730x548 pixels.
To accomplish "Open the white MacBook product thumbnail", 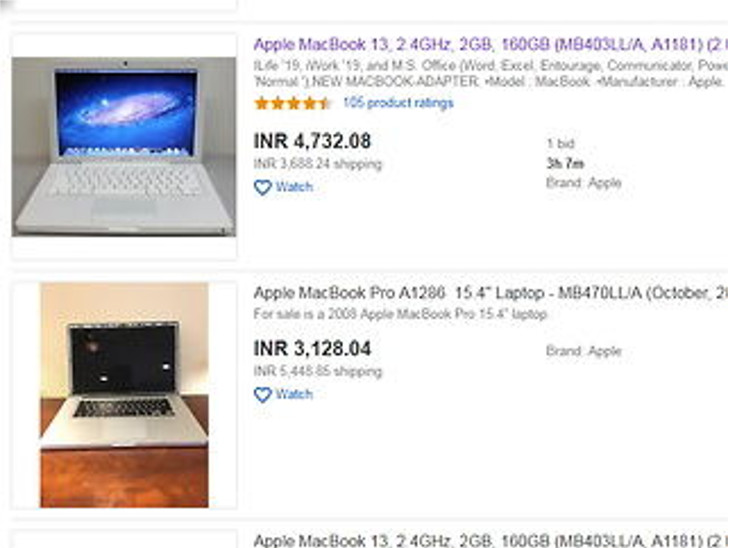I will point(124,147).
